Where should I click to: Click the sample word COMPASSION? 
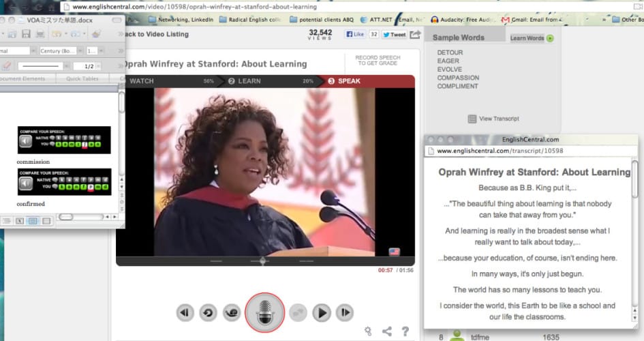(458, 78)
